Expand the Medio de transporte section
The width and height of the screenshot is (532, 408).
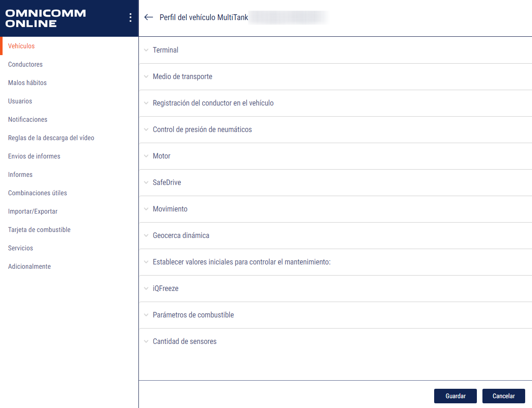(x=147, y=76)
